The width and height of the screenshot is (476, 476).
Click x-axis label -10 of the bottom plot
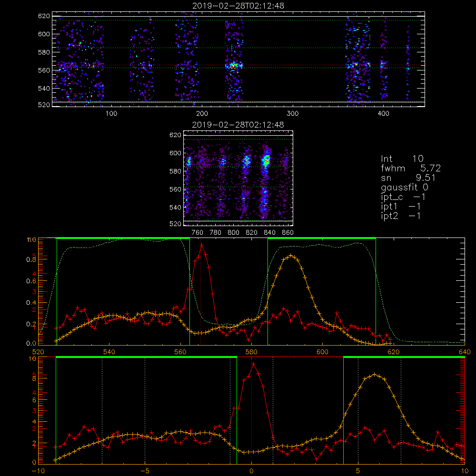pos(38,471)
